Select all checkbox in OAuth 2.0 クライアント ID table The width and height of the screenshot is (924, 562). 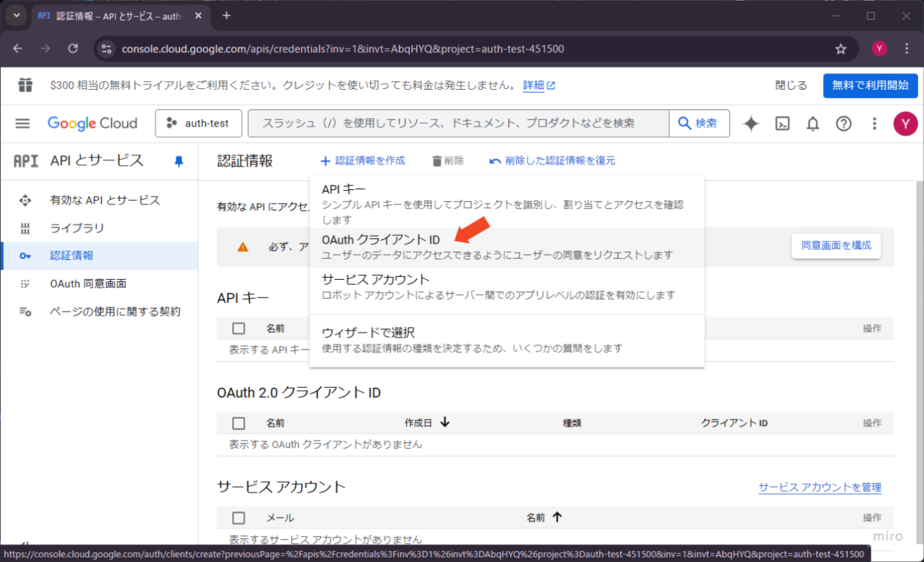coord(239,423)
